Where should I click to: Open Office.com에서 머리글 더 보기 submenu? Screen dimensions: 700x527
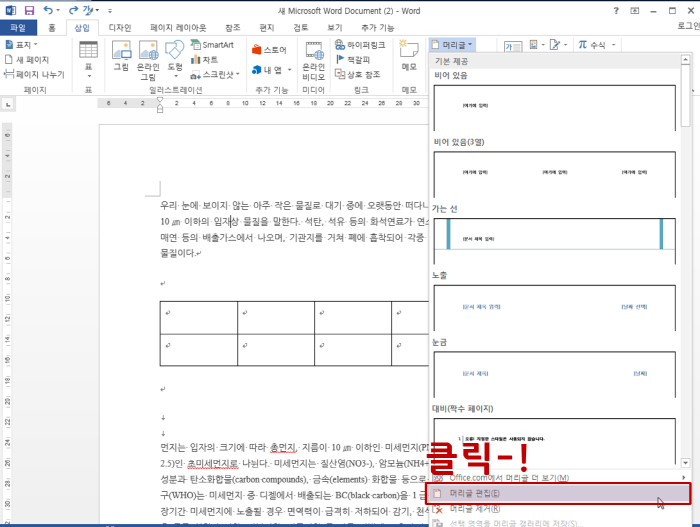click(558, 478)
